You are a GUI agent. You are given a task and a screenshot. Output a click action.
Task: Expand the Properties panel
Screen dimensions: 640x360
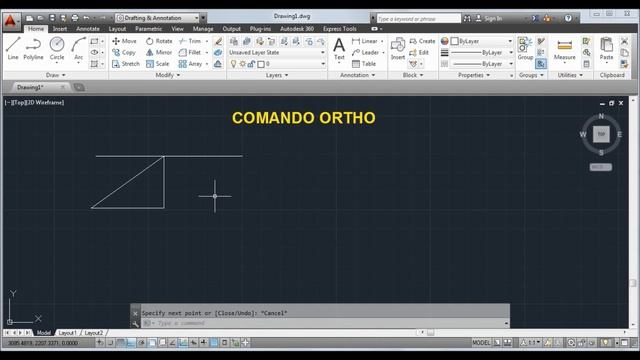click(x=474, y=75)
